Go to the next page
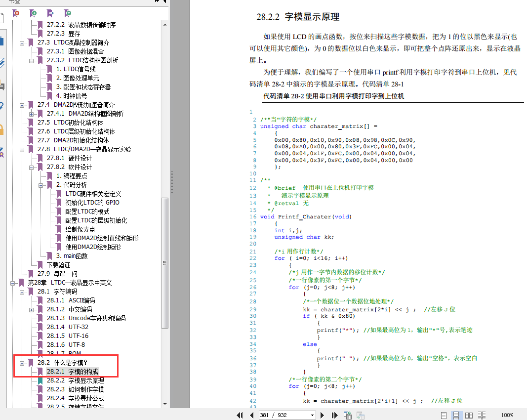The image size is (527, 420). 323,415
